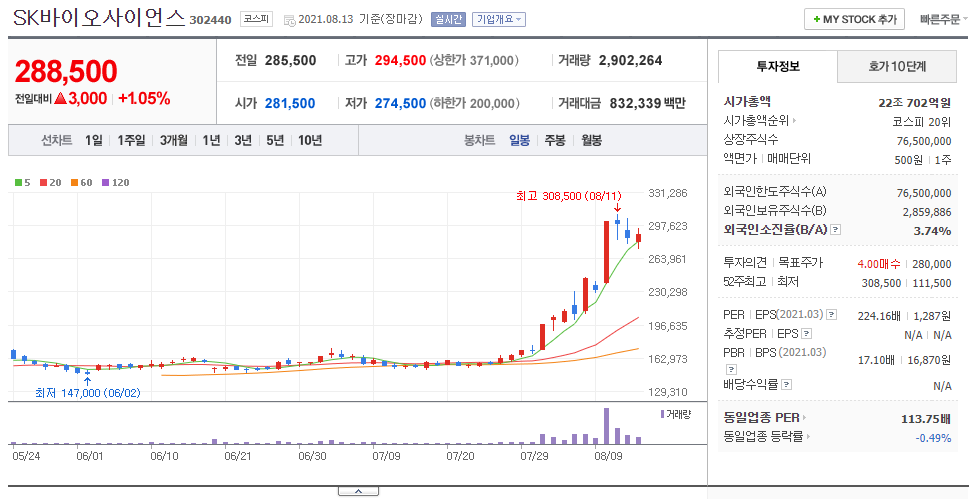Click the MY STOCK 추가 button

[x=854, y=19]
